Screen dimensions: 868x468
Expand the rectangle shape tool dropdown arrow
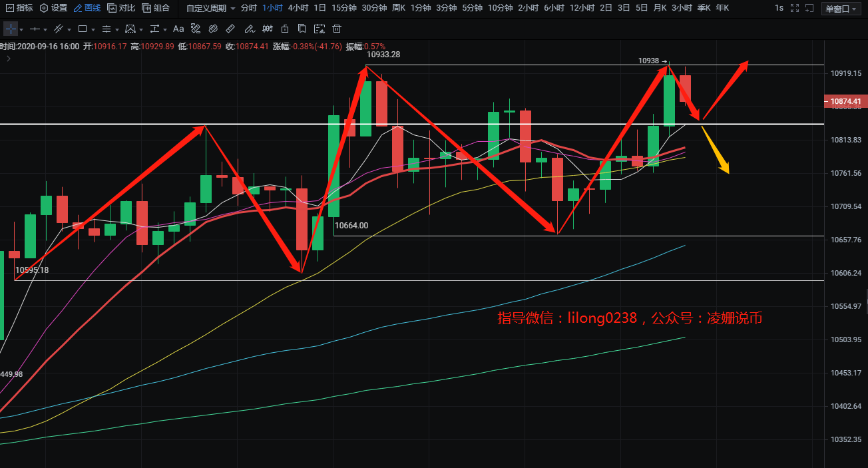[x=93, y=29]
